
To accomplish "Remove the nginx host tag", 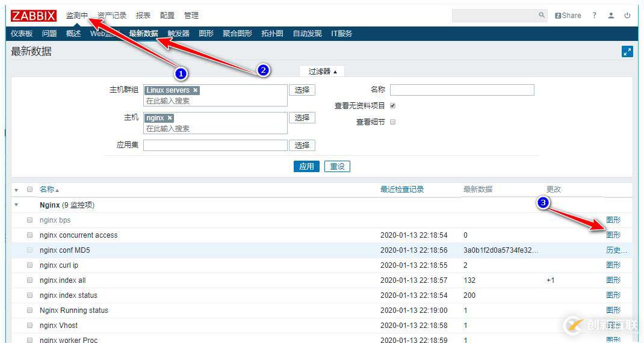I will (x=170, y=118).
